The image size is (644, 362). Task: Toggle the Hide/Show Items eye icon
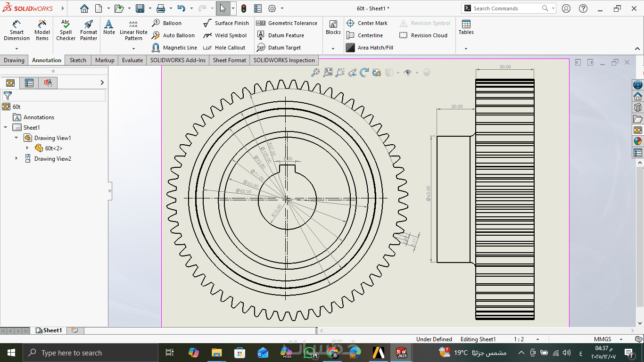click(408, 73)
